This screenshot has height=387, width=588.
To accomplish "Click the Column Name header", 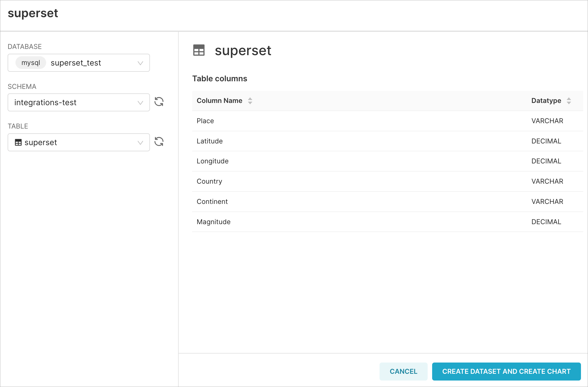I will click(219, 101).
